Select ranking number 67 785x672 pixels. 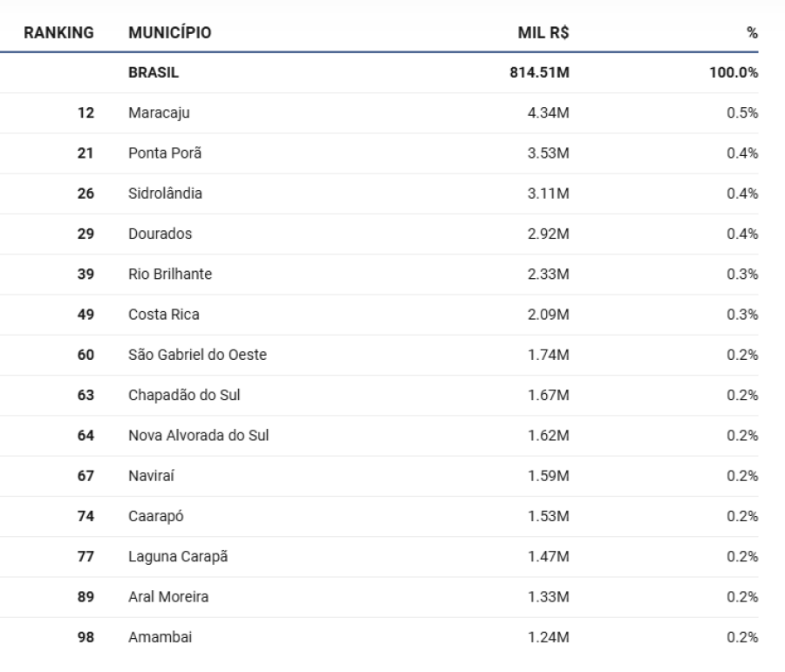[x=85, y=476]
